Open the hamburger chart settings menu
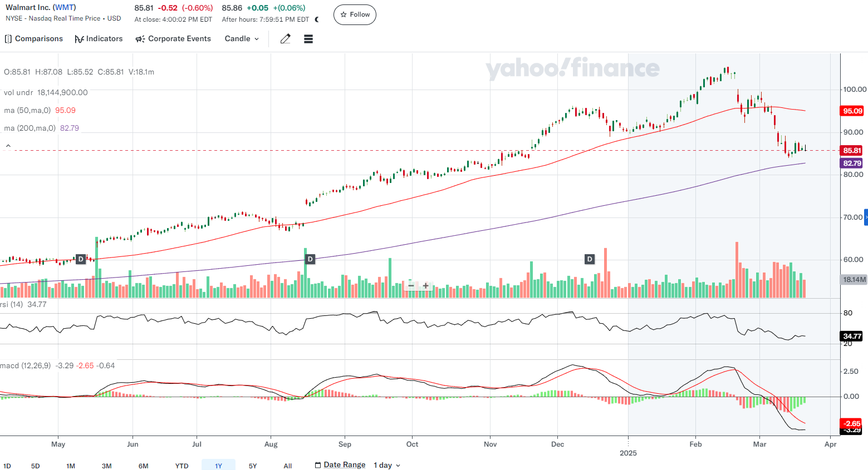 pos(308,39)
